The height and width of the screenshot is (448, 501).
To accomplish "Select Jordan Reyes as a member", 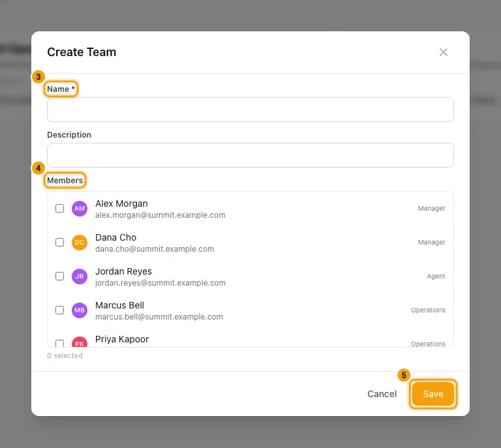I will coord(60,276).
